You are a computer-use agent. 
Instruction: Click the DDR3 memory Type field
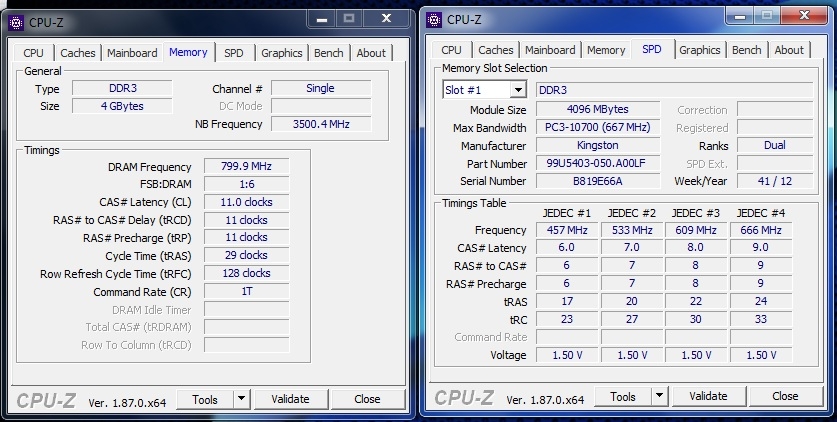pos(122,88)
